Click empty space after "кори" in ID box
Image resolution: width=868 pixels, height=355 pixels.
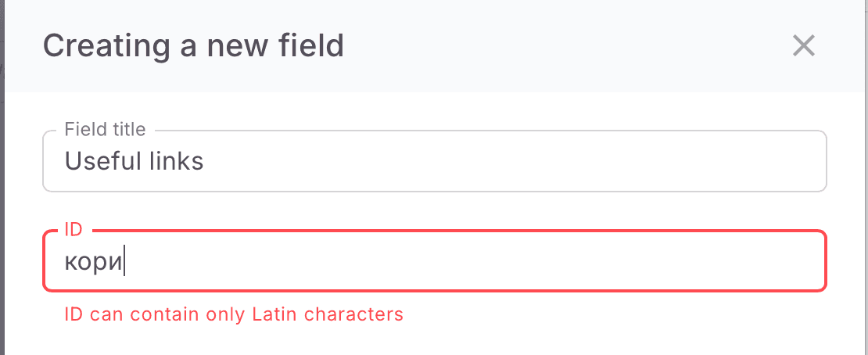point(469,262)
